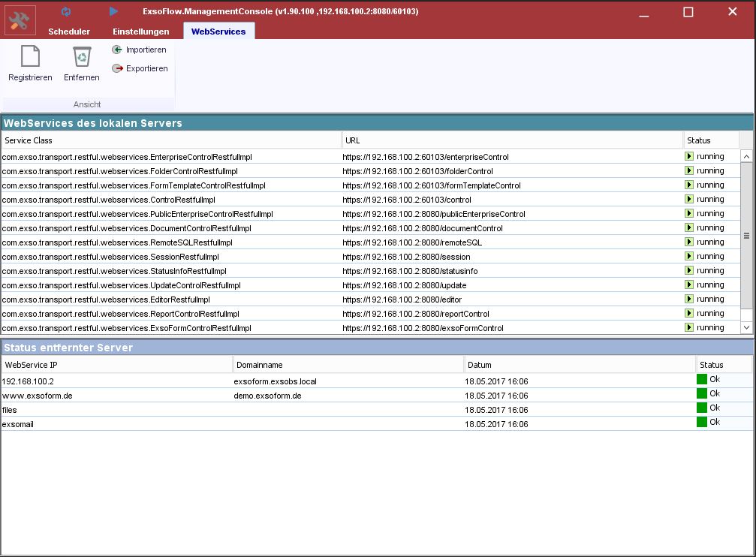This screenshot has height=557, width=756.
Task: Select the files remote server row
Action: tap(377, 409)
